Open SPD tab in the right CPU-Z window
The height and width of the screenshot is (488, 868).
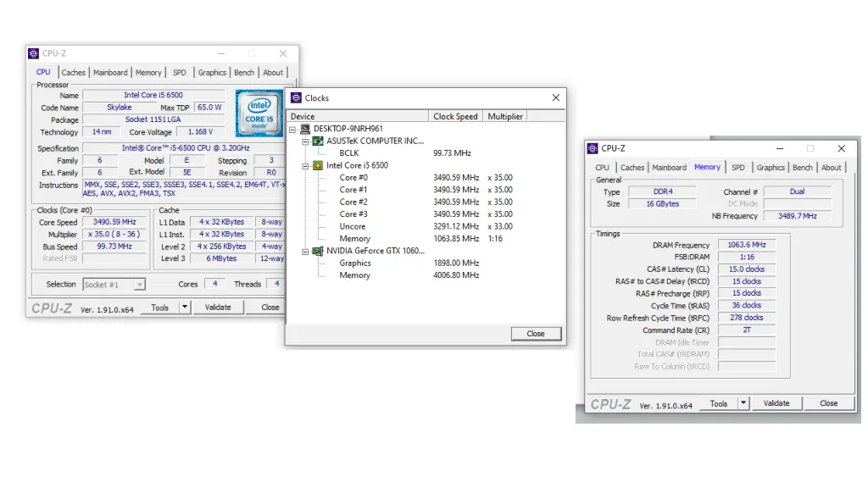click(738, 168)
